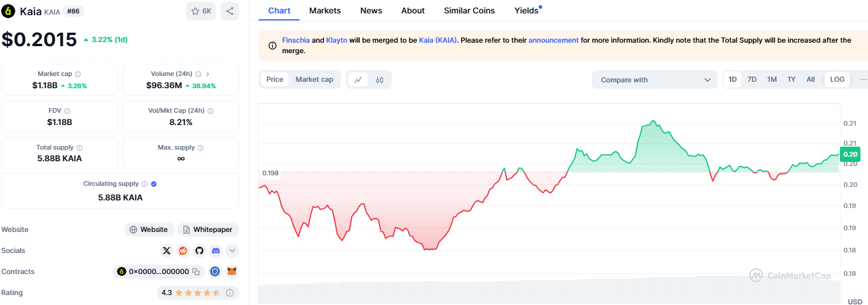Click the Kaia coin logo
This screenshot has width=868, height=305.
8,11
